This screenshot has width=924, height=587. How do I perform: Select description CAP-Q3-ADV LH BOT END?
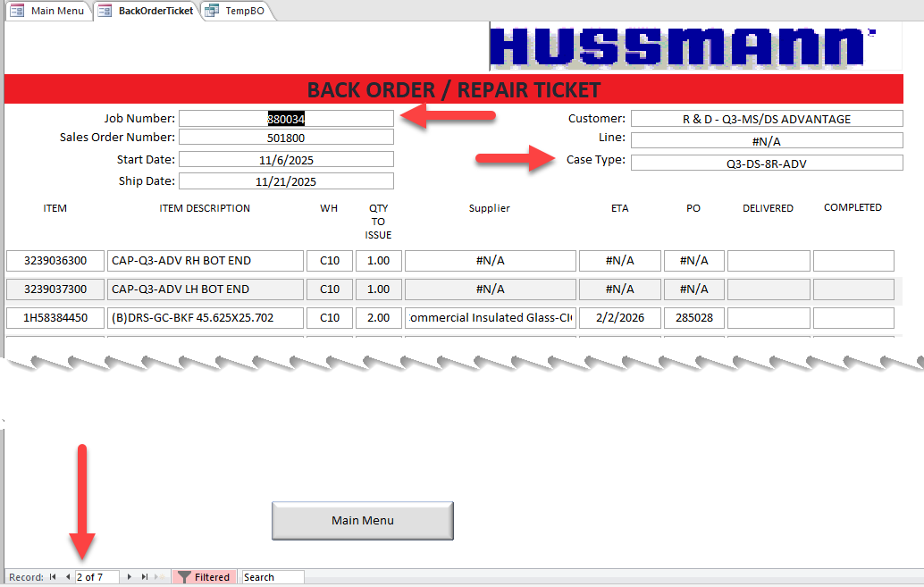(205, 289)
